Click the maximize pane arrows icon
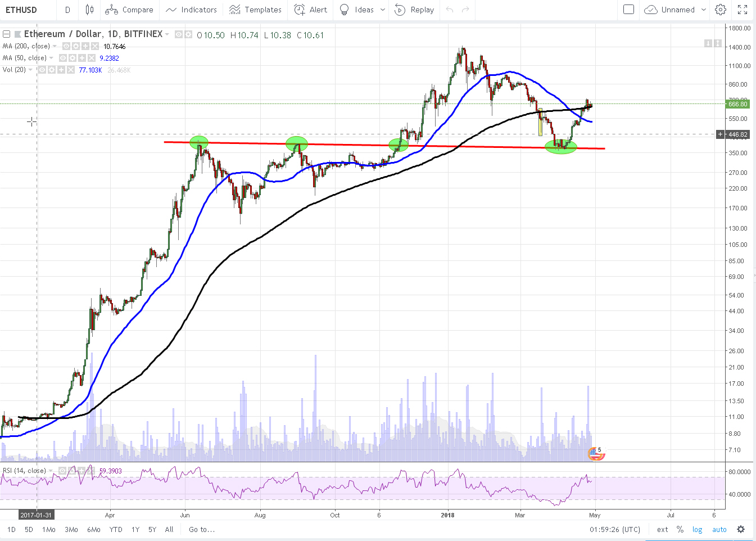This screenshot has width=756, height=541. click(718, 43)
